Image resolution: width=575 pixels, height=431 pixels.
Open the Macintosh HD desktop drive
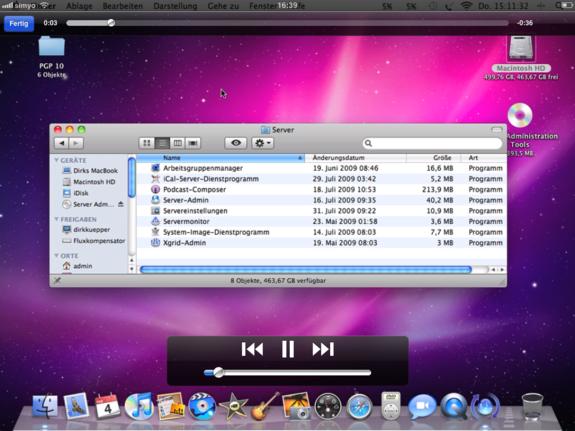[521, 48]
